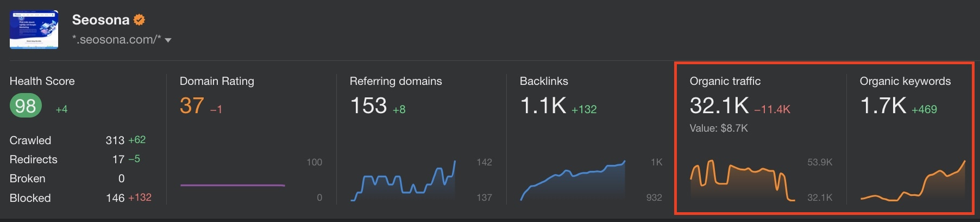Click the Organic keywords value 1.7K
980x222 pixels.
pyautogui.click(x=883, y=106)
